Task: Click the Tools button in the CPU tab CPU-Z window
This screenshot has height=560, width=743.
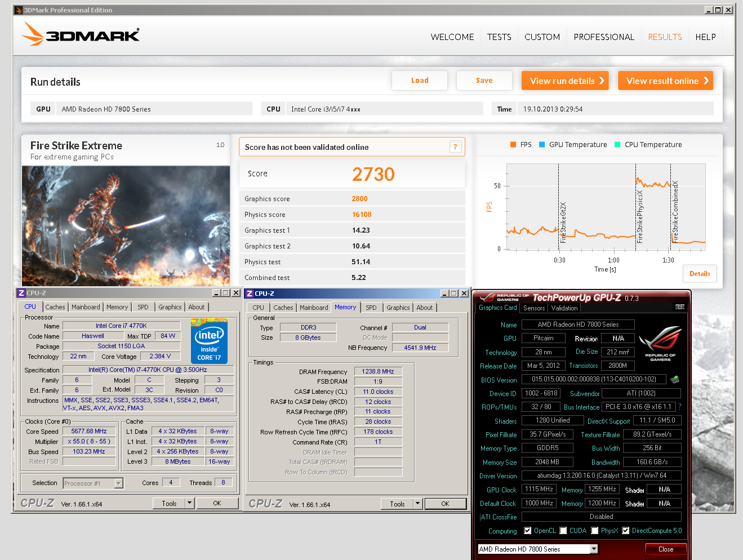Action: (170, 503)
